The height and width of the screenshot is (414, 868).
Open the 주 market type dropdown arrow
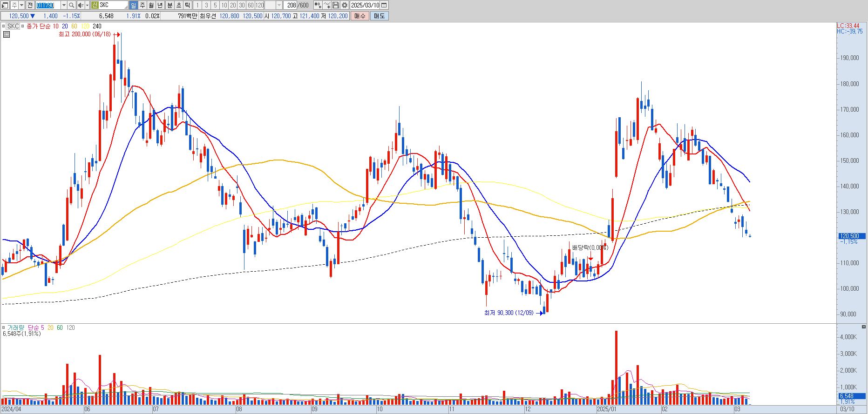point(21,5)
